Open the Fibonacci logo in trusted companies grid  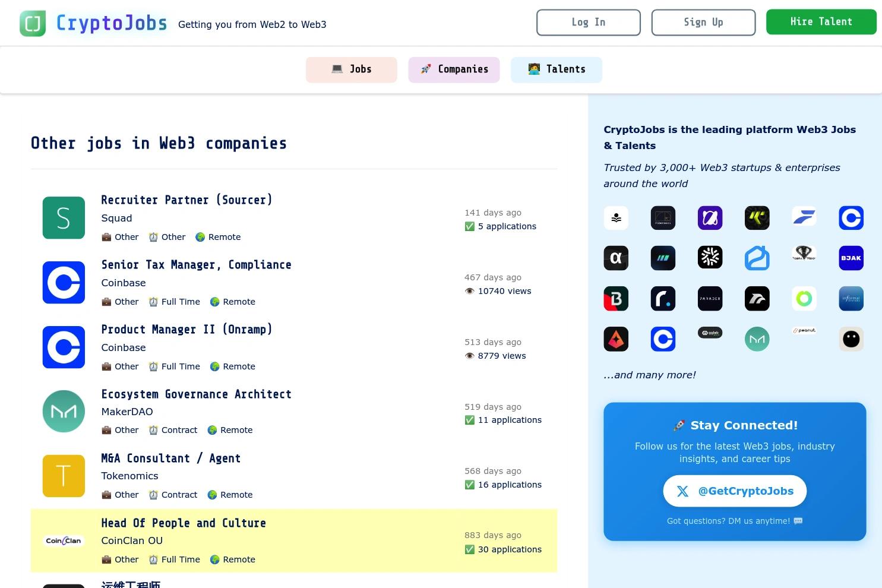(663, 218)
